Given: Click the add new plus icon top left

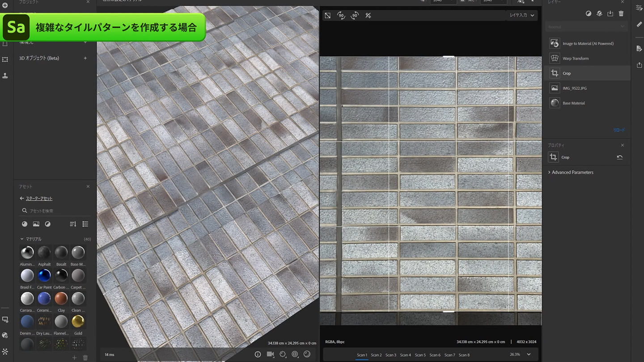Looking at the screenshot, I should pyautogui.click(x=5, y=5).
